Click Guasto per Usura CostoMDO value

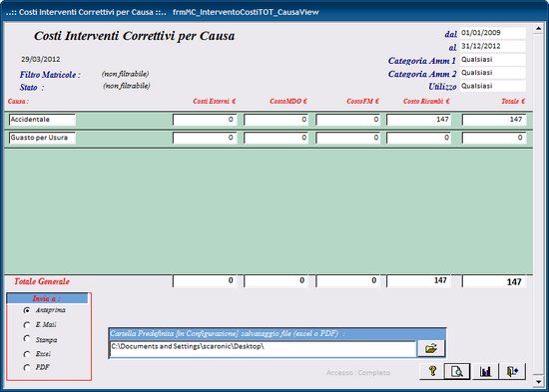coord(275,138)
